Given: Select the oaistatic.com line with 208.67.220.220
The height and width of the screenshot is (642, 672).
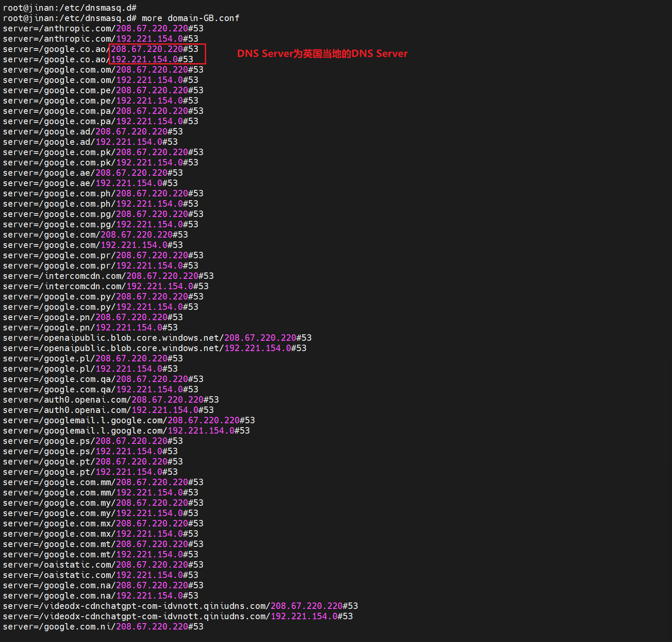Looking at the screenshot, I should coord(103,565).
